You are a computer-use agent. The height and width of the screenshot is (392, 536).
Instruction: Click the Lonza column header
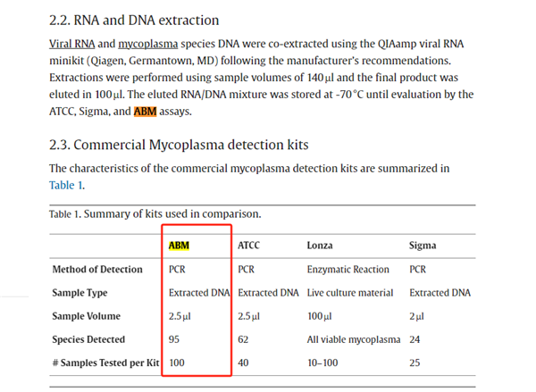[x=322, y=244]
